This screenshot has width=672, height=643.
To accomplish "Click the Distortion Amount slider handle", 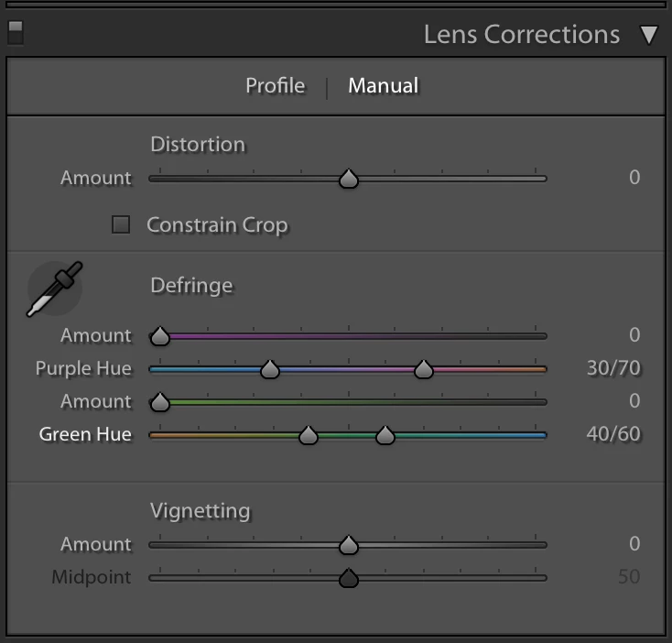I will click(349, 179).
